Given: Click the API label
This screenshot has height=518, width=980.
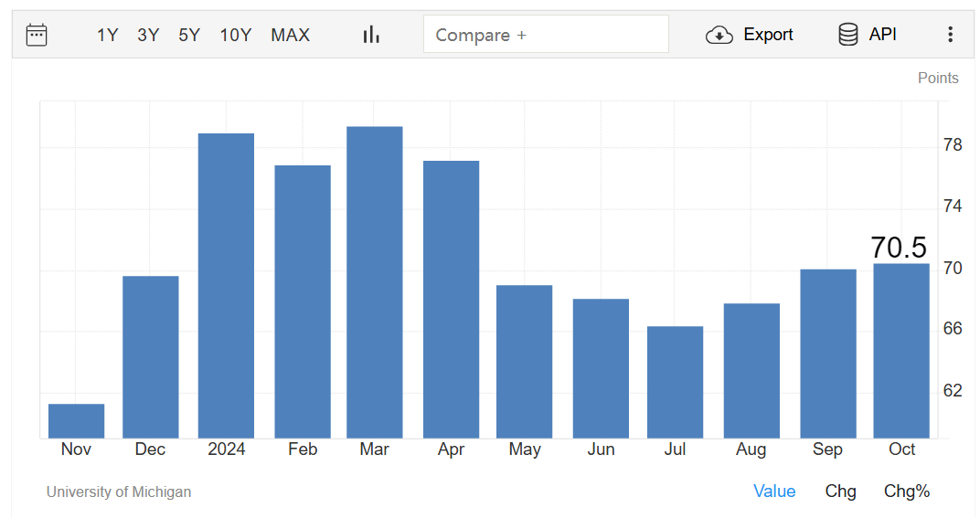Looking at the screenshot, I should tap(882, 35).
